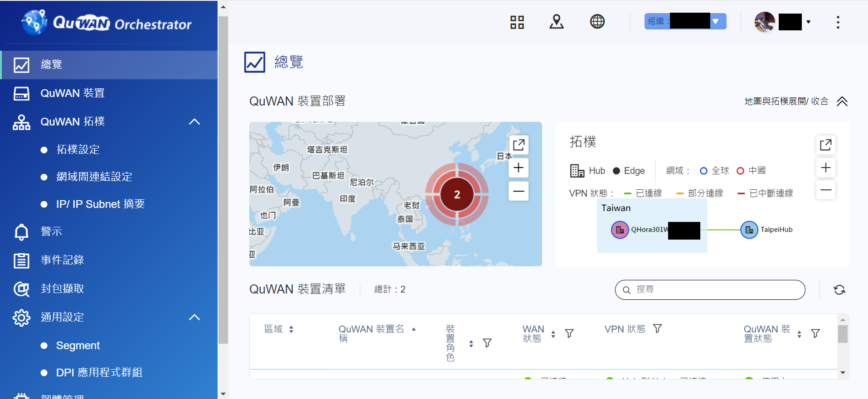
Task: Sort by QuWAN 裝置狀態 column arrows
Action: point(799,334)
